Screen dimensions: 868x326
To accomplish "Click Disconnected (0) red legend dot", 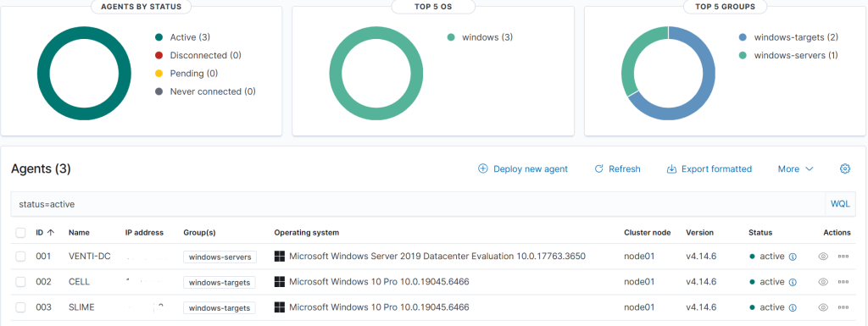I will (x=159, y=55).
